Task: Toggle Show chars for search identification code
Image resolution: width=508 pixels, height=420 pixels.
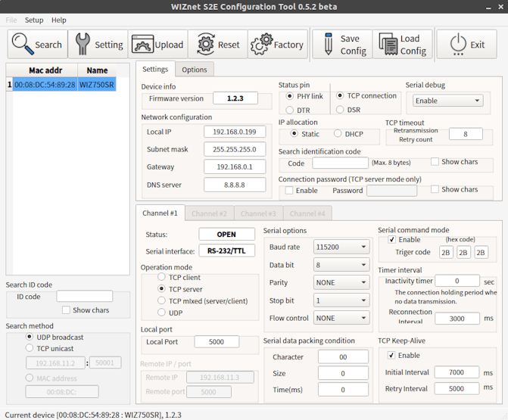Action: tap(435, 162)
